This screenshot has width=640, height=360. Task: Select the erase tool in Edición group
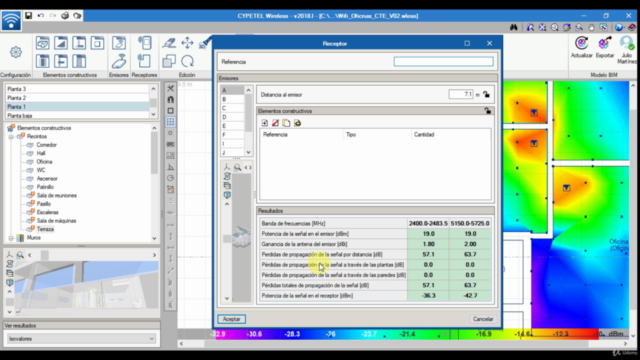tap(169, 43)
